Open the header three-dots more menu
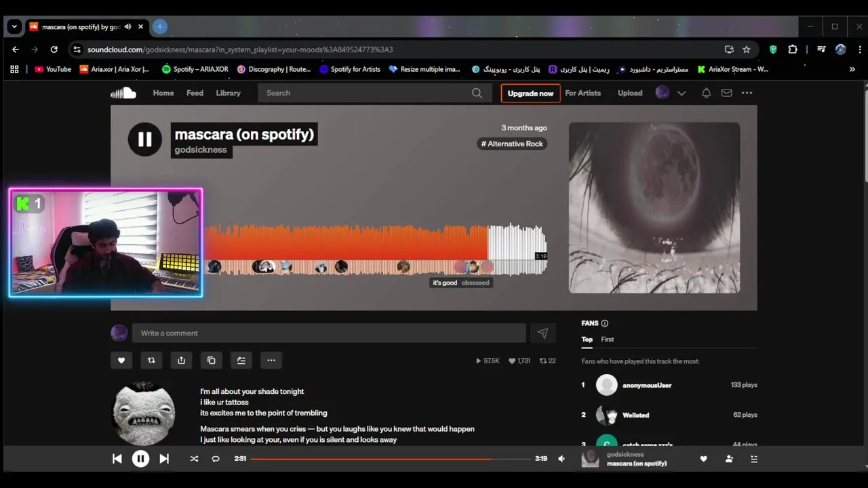Image resolution: width=868 pixels, height=488 pixels. 747,93
